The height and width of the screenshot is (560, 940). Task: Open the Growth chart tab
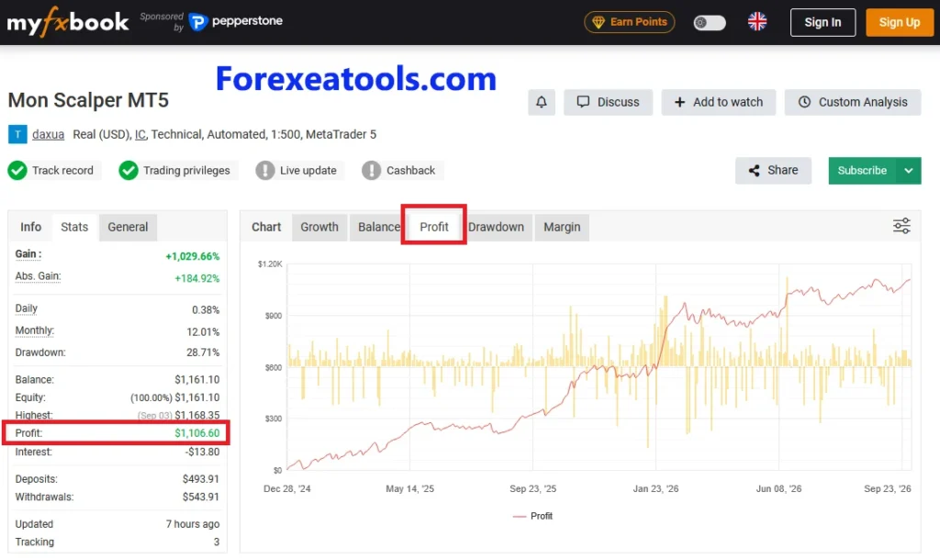[319, 227]
